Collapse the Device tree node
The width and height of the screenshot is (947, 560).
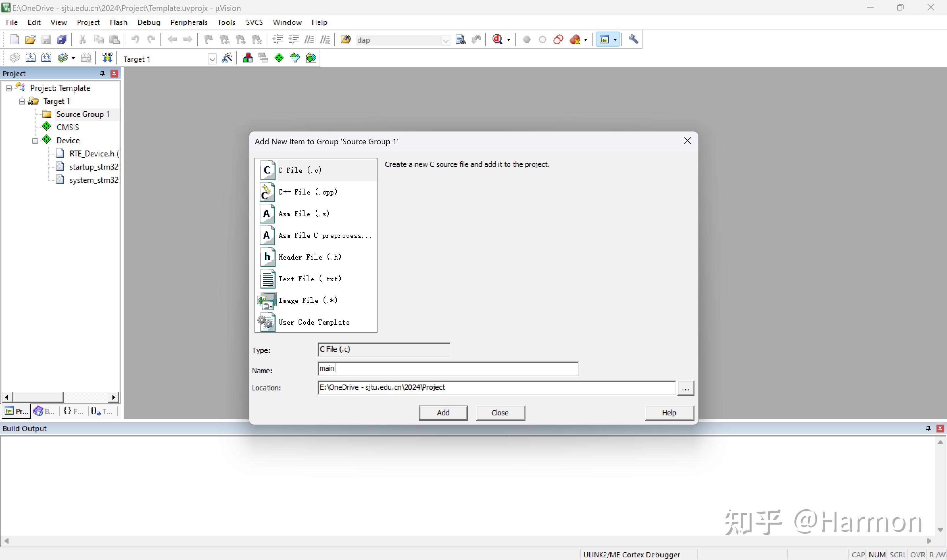click(x=35, y=140)
